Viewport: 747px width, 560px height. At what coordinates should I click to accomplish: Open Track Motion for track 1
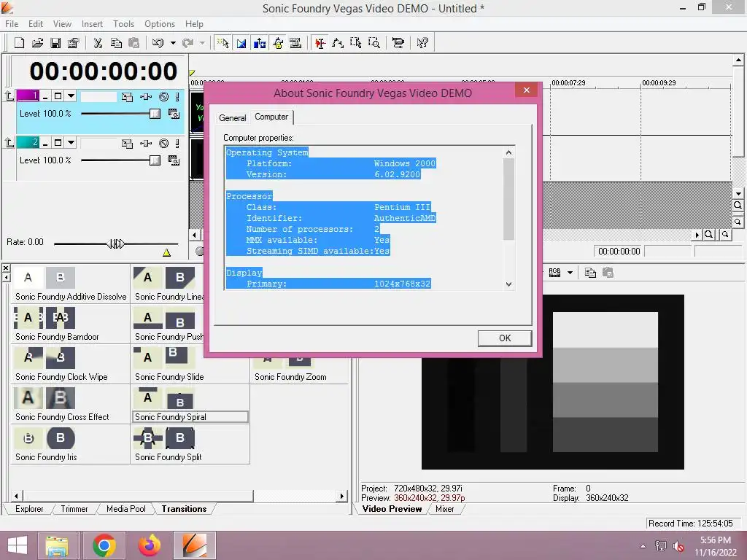(127, 97)
